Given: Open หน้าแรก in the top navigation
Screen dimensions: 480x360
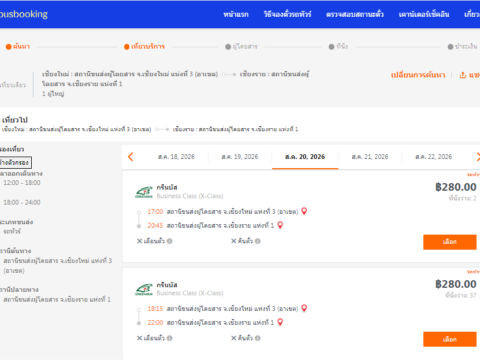Looking at the screenshot, I should tap(236, 14).
